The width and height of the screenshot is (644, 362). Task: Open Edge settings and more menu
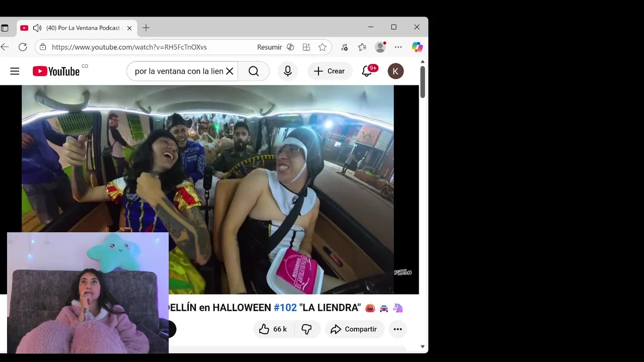398,47
